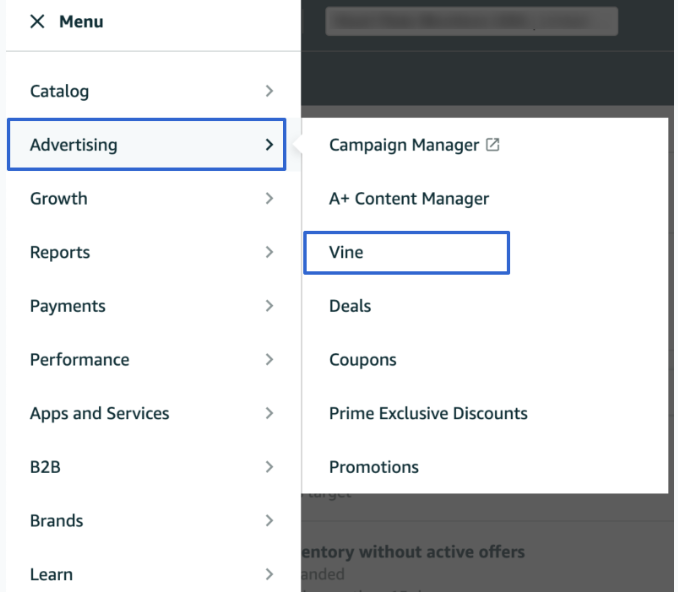Close the menu with the X icon
The width and height of the screenshot is (678, 596).
[x=37, y=21]
